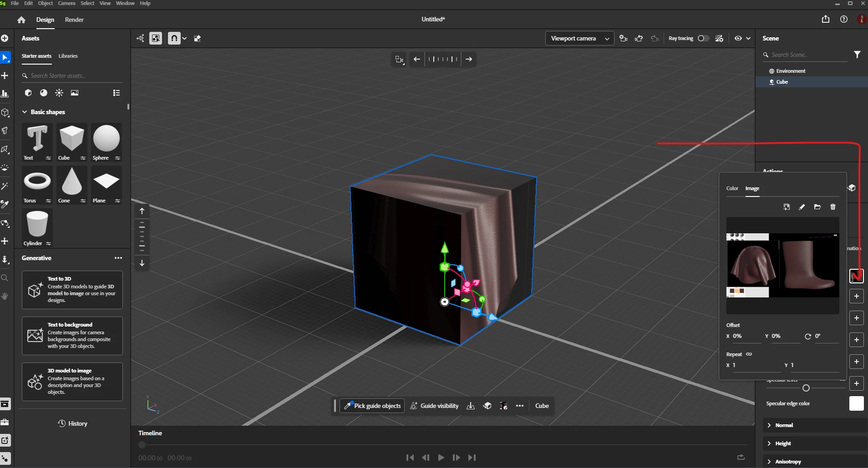Click the drop-to-ground icon in the bottom bar
This screenshot has width=868, height=468.
pyautogui.click(x=471, y=406)
